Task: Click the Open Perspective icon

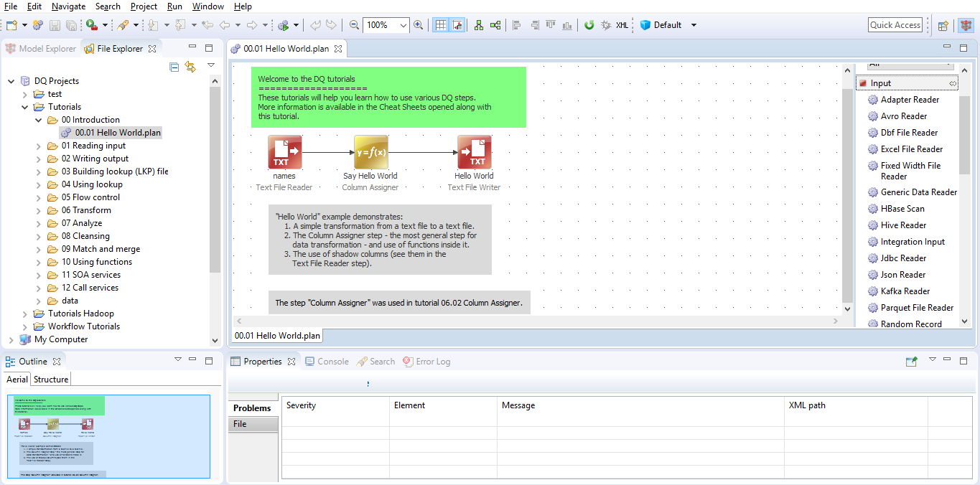Action: tap(943, 25)
